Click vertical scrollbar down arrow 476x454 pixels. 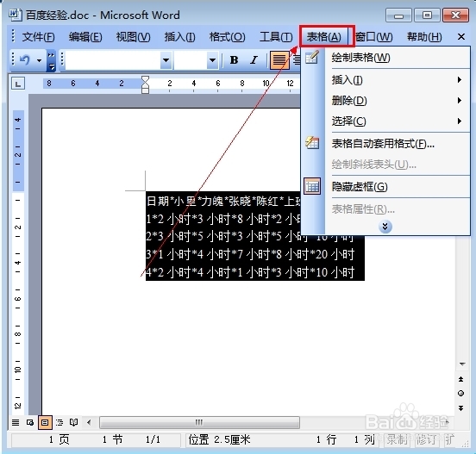(x=462, y=364)
